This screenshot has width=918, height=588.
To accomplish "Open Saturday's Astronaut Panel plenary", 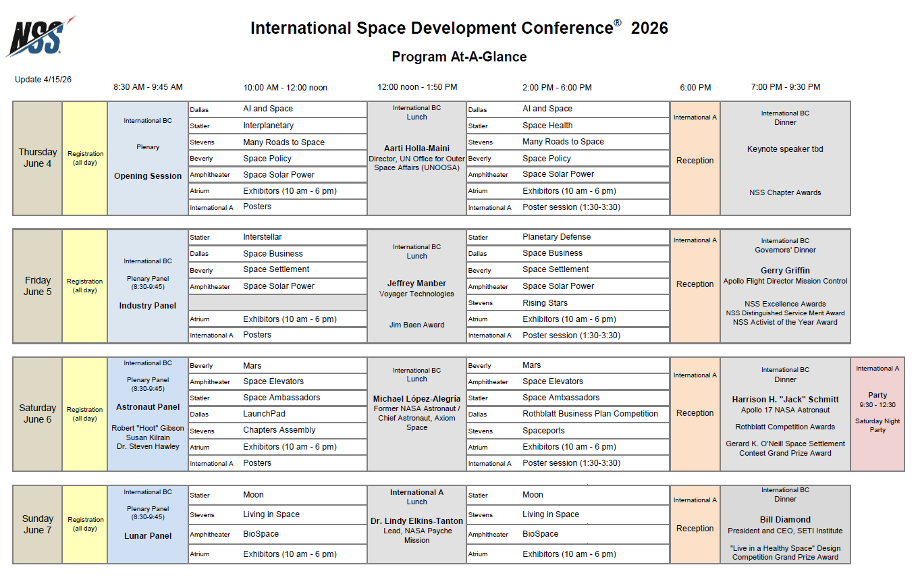I will click(148, 407).
